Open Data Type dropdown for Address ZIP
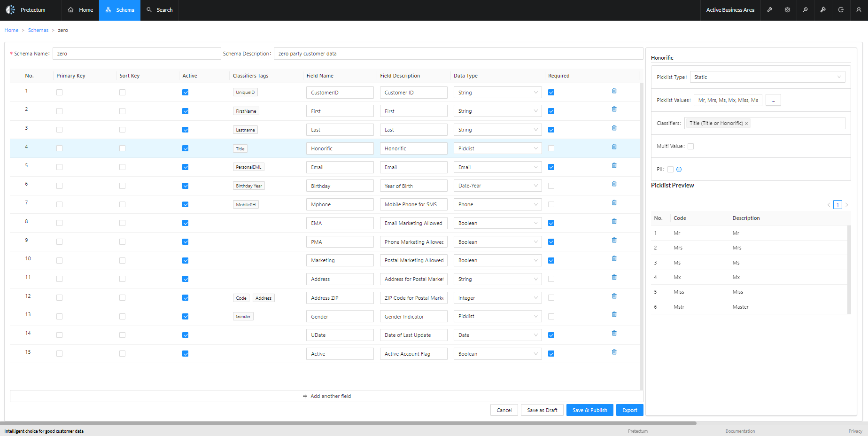Viewport: 868px width, 436px height. coord(497,298)
